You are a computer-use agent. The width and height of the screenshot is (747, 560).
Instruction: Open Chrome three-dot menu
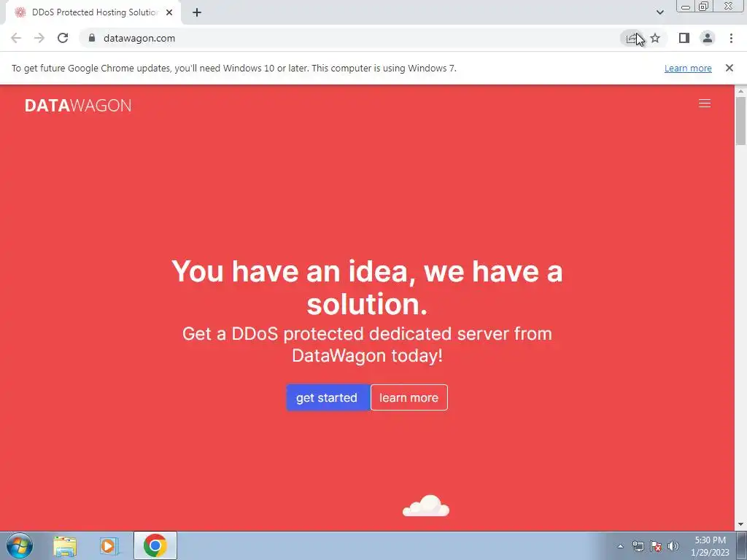pos(731,38)
